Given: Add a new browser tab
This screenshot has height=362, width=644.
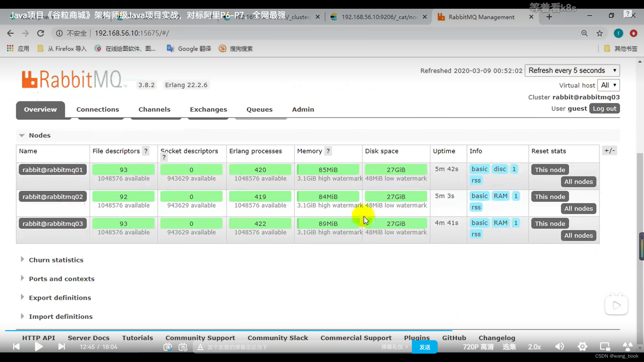Looking at the screenshot, I should point(549,17).
